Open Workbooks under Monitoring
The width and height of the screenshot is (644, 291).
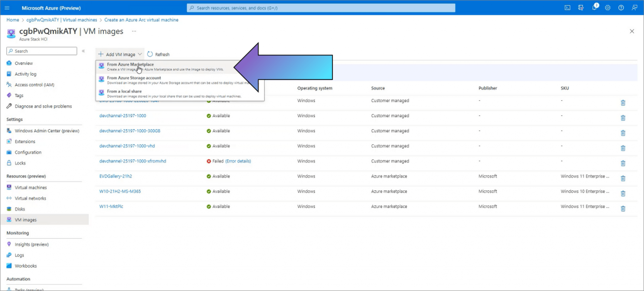pos(25,266)
